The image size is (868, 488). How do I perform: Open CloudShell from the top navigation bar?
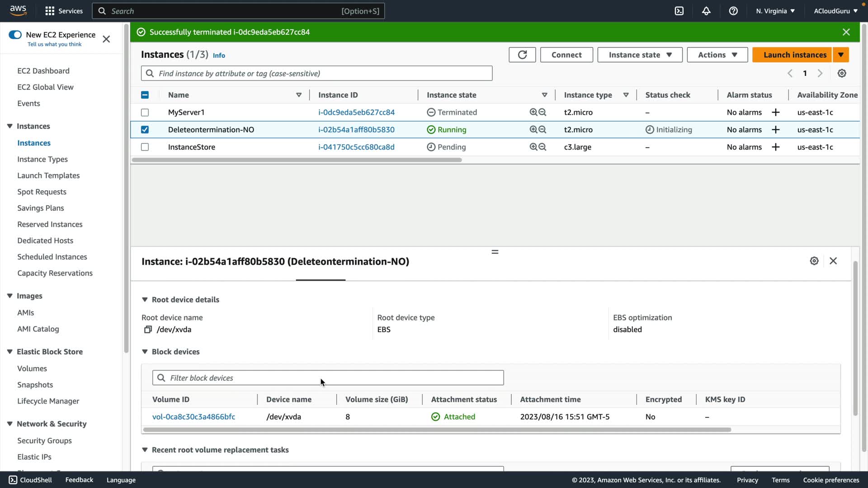(x=679, y=11)
